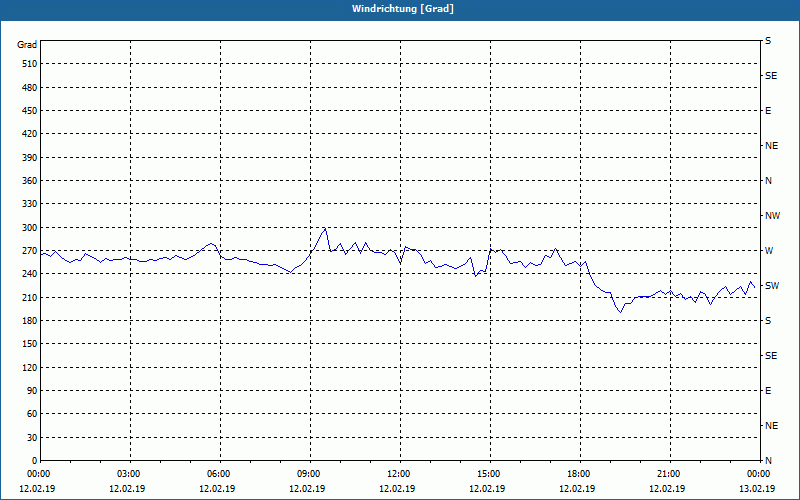Click the Grad y-axis unit label
Image resolution: width=800 pixels, height=500 pixels.
[x=27, y=45]
